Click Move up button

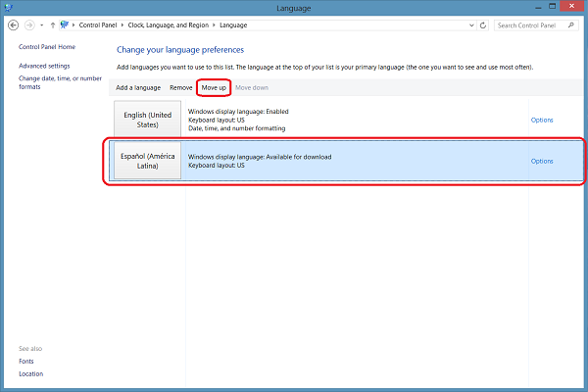coord(214,88)
